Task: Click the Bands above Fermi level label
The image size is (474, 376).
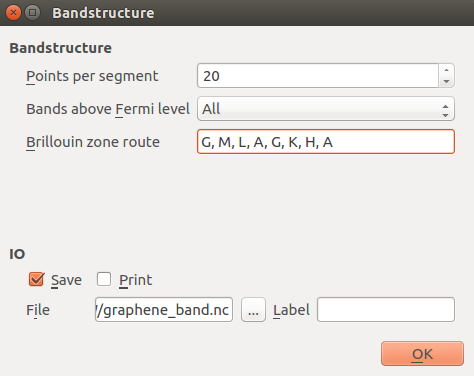Action: pos(108,109)
